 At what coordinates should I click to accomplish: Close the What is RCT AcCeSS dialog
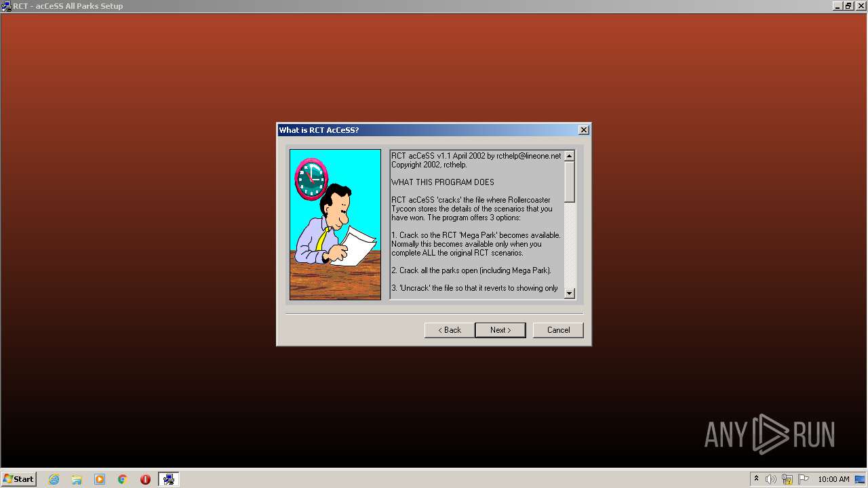(x=583, y=130)
